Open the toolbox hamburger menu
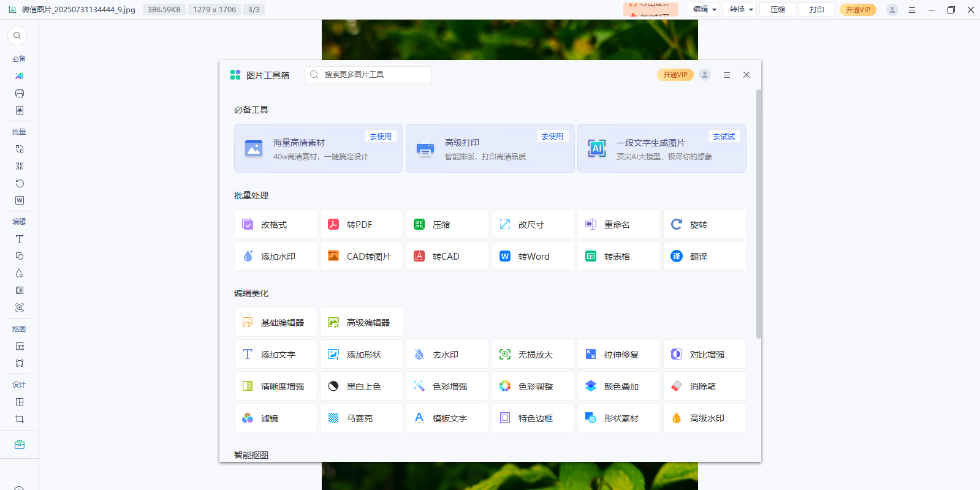980x490 pixels. coord(727,75)
